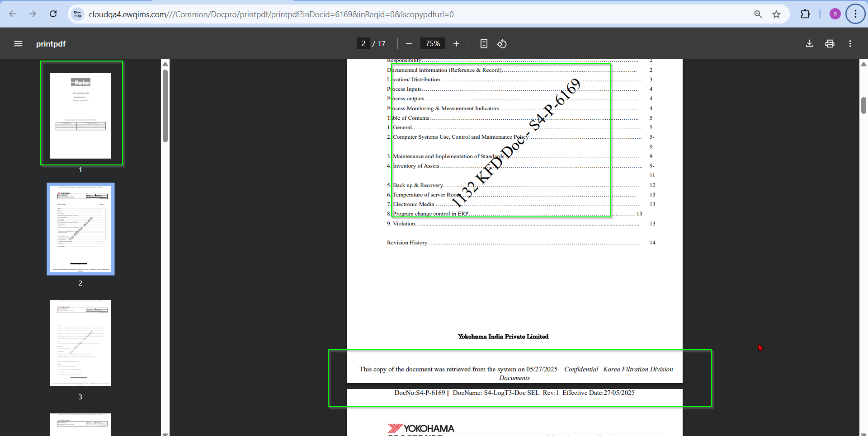Click thumbnail panel scrollbar up arrow
The height and width of the screenshot is (436, 868).
click(165, 64)
